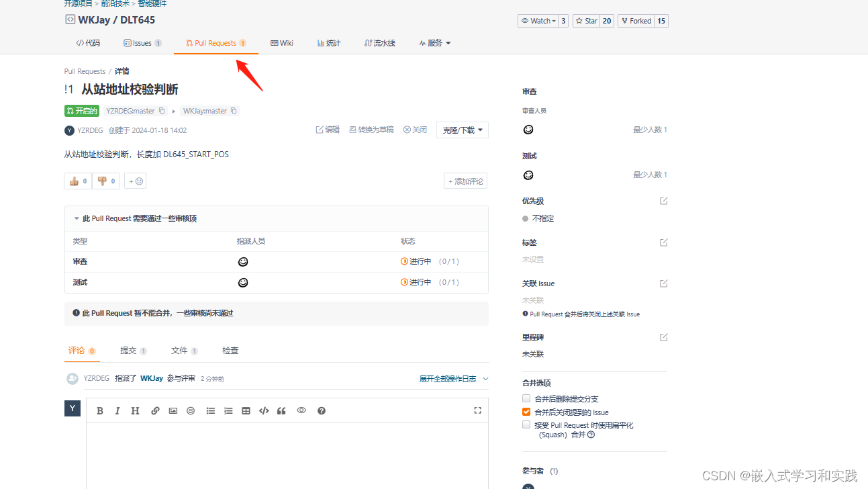This screenshot has width=868, height=489.
Task: Expand the editor to fullscreen
Action: click(478, 410)
